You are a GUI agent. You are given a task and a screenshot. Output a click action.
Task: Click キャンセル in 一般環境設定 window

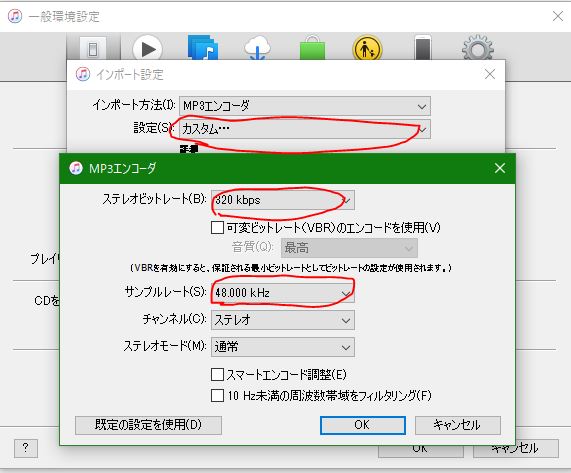pos(516,449)
